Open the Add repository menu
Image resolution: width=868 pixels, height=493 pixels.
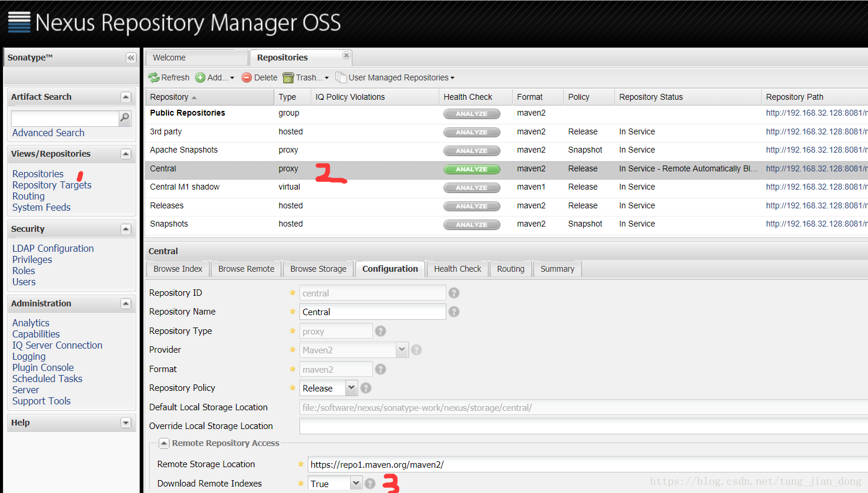(x=215, y=77)
